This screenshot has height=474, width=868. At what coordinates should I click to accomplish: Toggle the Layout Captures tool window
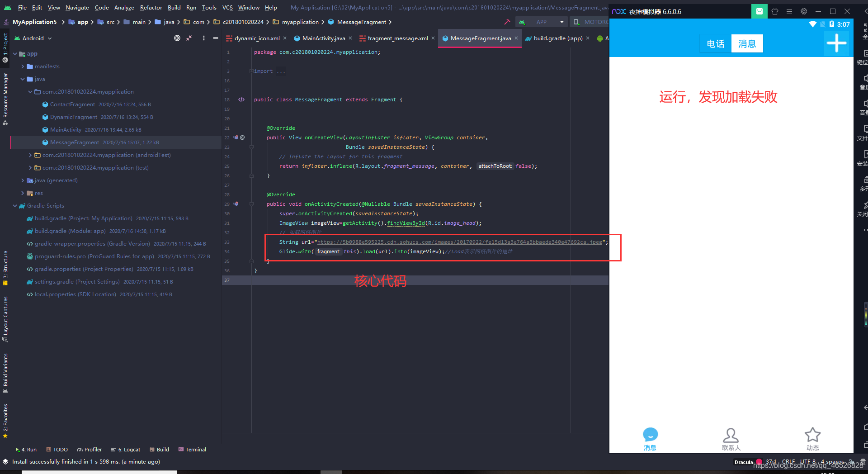coord(5,319)
